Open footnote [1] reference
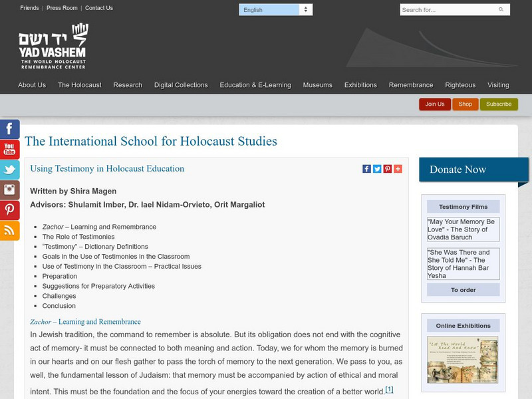Image resolution: width=532 pixels, height=399 pixels. click(389, 390)
